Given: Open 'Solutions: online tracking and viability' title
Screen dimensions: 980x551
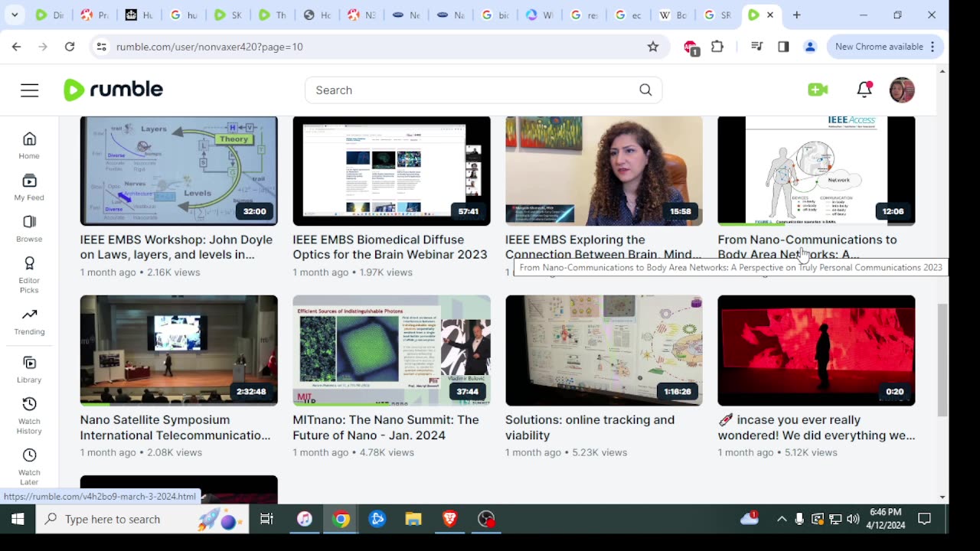Looking at the screenshot, I should [590, 427].
